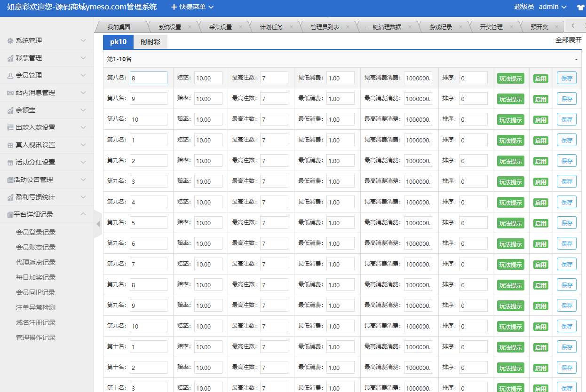Switch to the pk10 tab
The height and width of the screenshot is (392, 586).
pos(119,42)
